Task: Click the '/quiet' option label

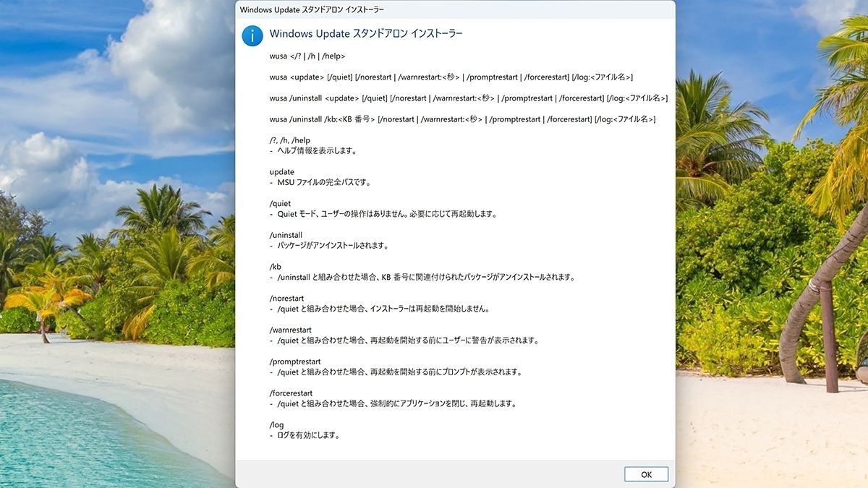Action: click(x=281, y=203)
